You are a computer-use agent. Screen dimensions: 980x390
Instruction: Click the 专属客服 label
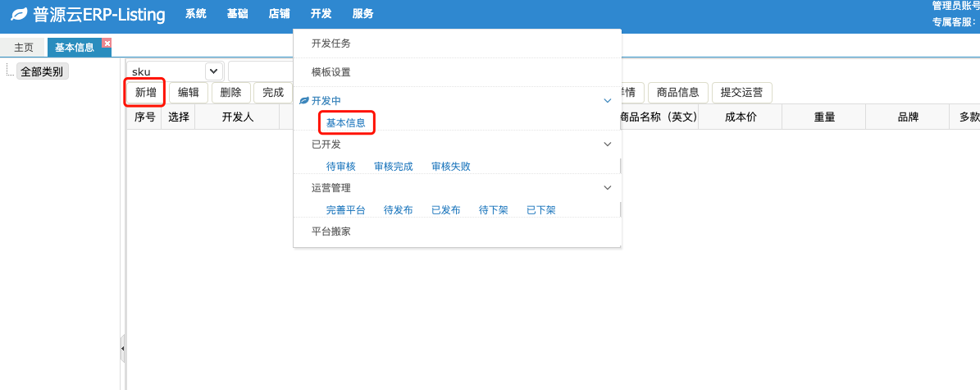click(954, 22)
